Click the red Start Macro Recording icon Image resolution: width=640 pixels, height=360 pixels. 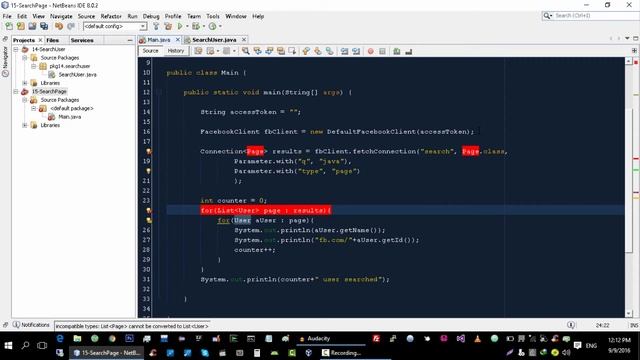[371, 51]
